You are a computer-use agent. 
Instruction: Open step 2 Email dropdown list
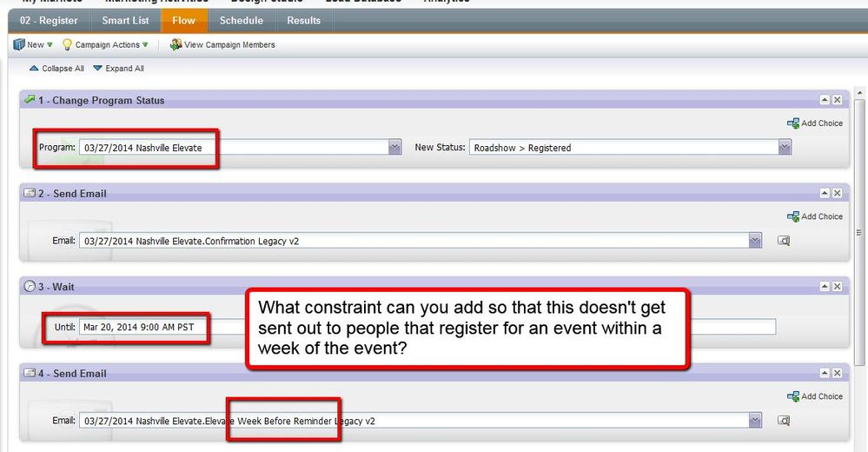pyautogui.click(x=756, y=241)
